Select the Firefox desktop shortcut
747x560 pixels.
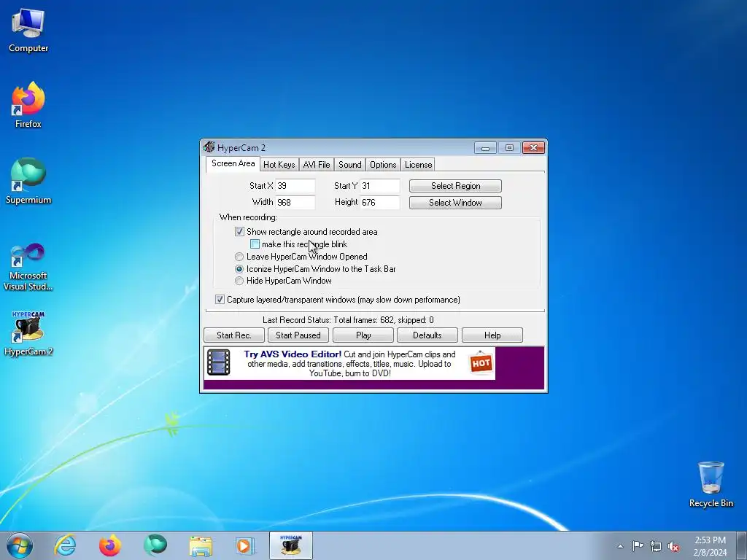coord(28,105)
